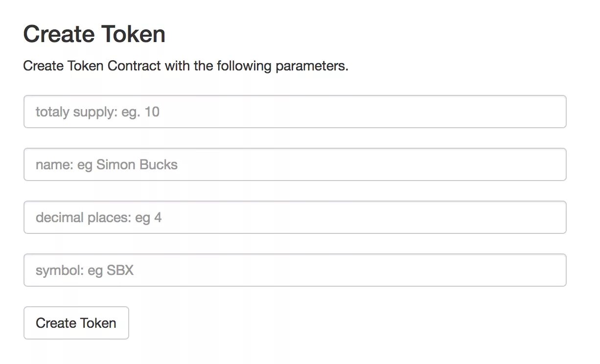Click the total supply input field
The image size is (600, 364).
pyautogui.click(x=295, y=112)
